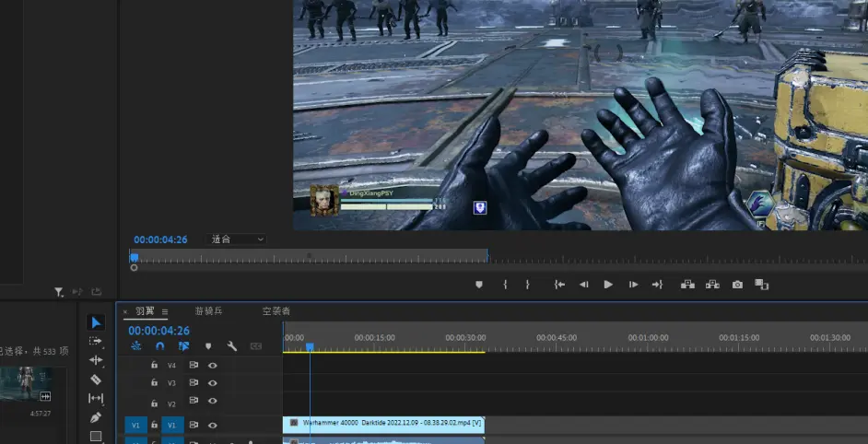Click track label V3
This screenshot has width=868, height=444.
pyautogui.click(x=172, y=383)
